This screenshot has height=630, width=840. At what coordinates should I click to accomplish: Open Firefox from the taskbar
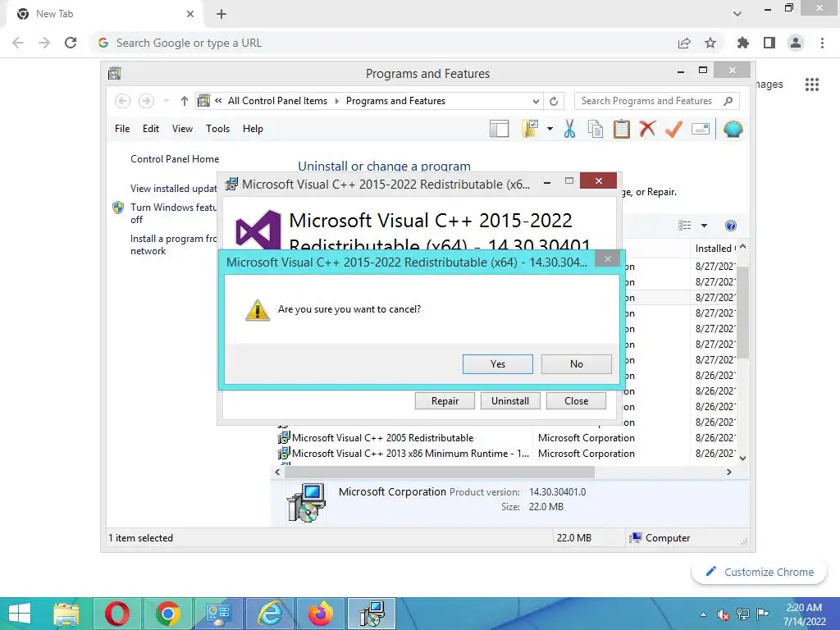point(321,614)
